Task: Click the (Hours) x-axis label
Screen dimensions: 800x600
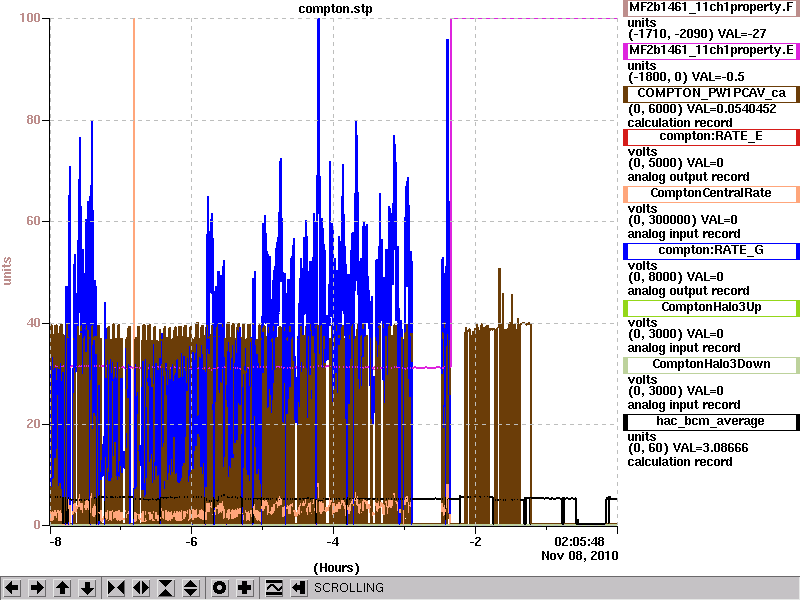Action: point(336,568)
